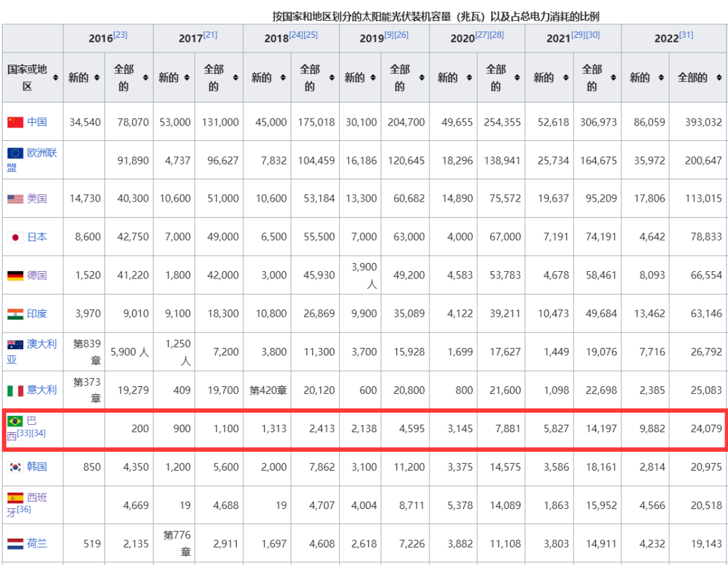Click the European Union flag icon
728x565 pixels.
pyautogui.click(x=15, y=153)
